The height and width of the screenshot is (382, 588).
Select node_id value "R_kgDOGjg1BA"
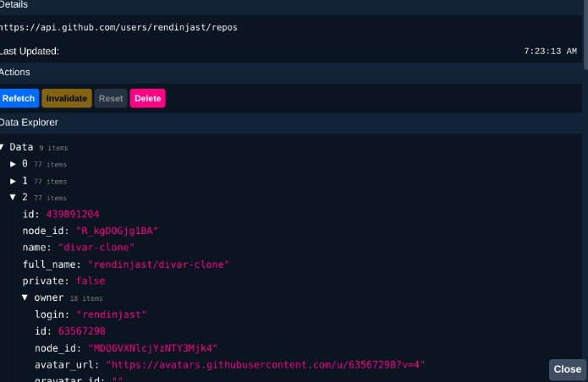117,231
